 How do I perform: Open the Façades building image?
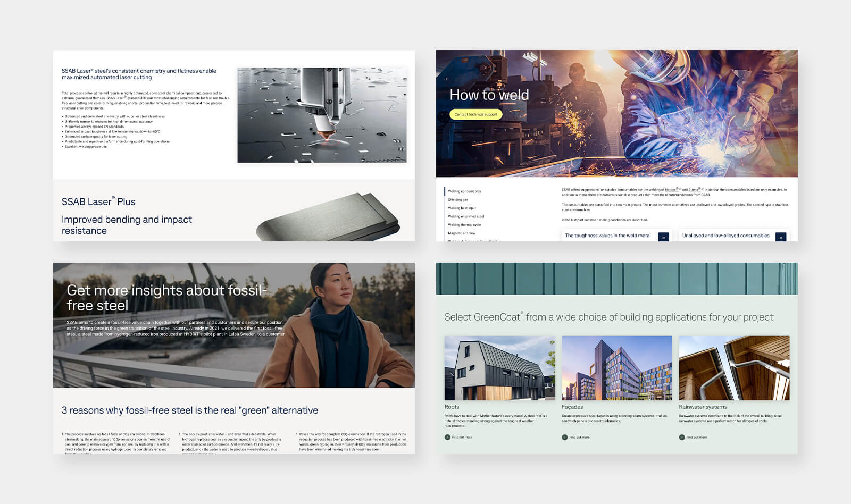tap(616, 368)
